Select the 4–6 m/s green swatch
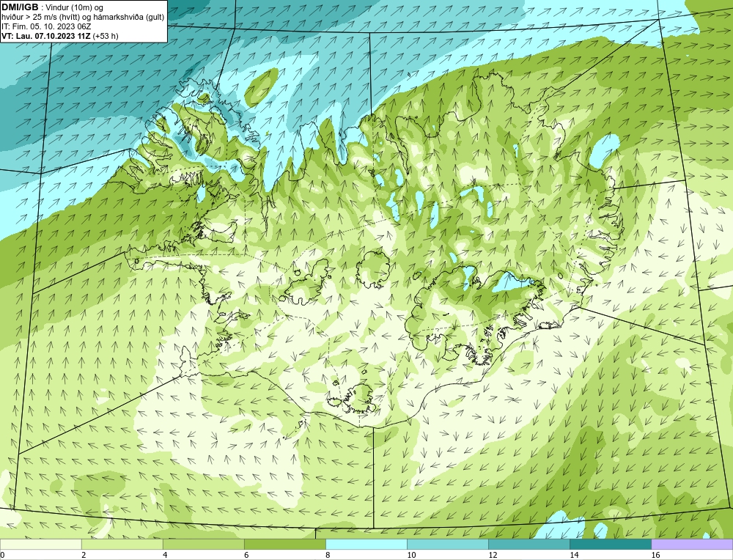 [204, 544]
